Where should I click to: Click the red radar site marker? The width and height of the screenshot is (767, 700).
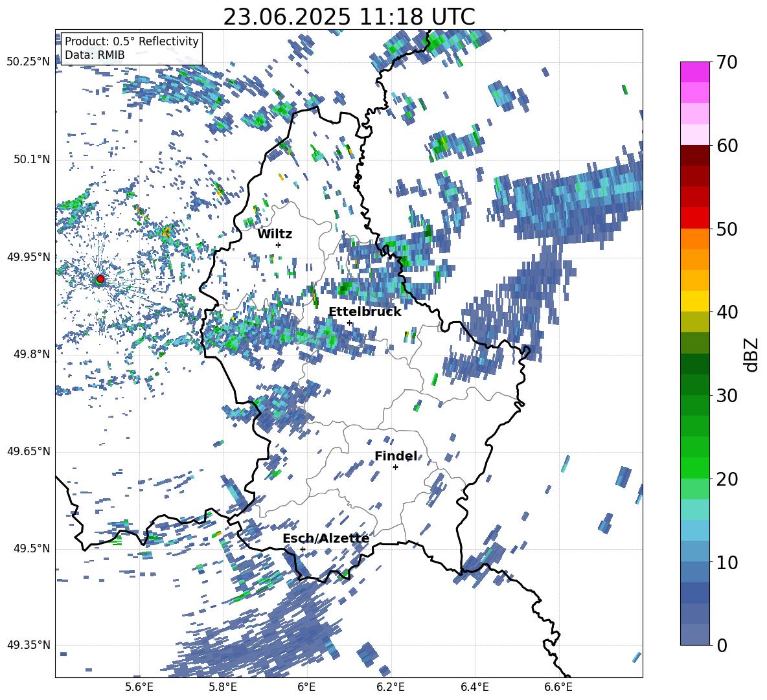(100, 279)
